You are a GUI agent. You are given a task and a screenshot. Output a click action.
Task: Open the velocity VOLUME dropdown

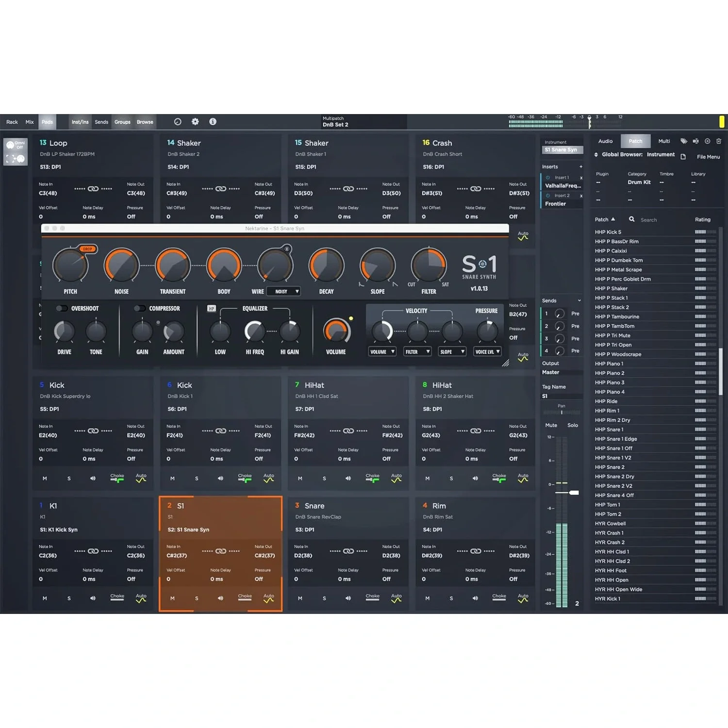tap(382, 352)
